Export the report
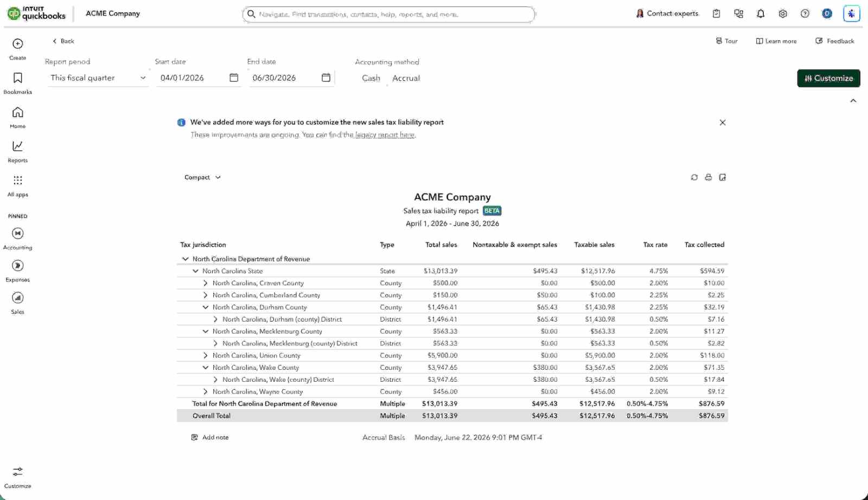868x500 pixels. click(723, 177)
